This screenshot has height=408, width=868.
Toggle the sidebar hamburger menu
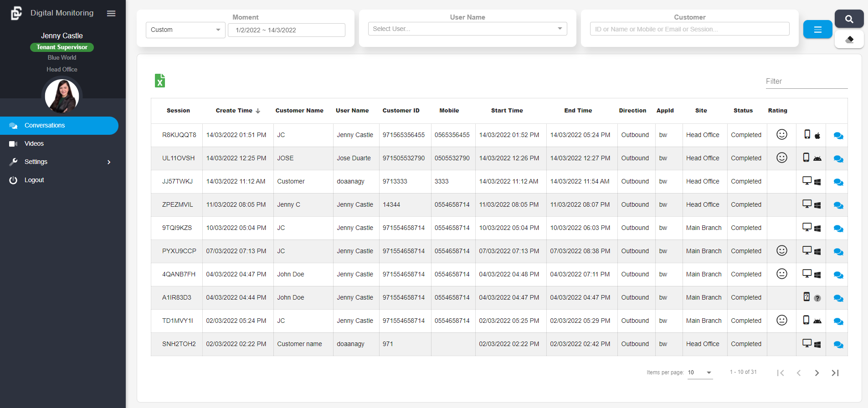111,14
